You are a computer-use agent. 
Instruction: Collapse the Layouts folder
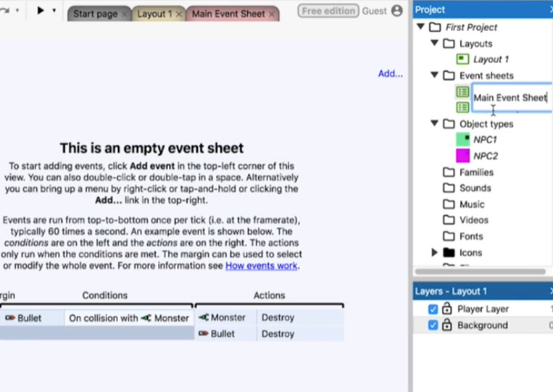tap(435, 43)
